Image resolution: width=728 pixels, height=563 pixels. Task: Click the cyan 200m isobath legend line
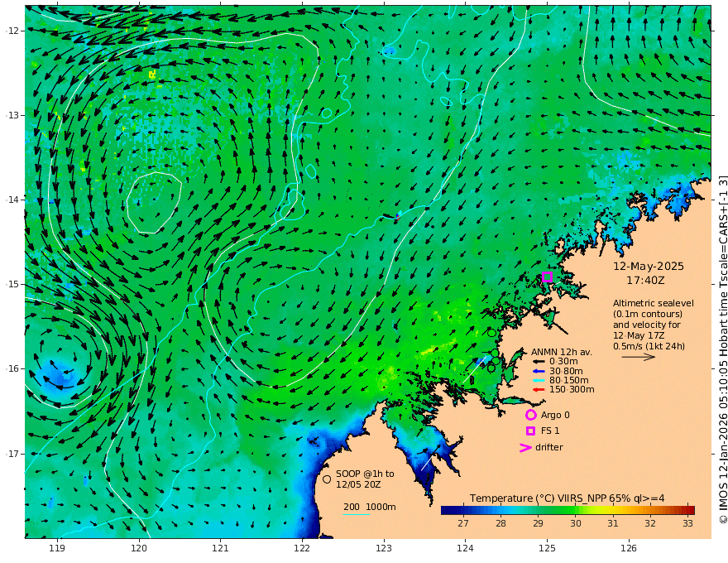357,514
